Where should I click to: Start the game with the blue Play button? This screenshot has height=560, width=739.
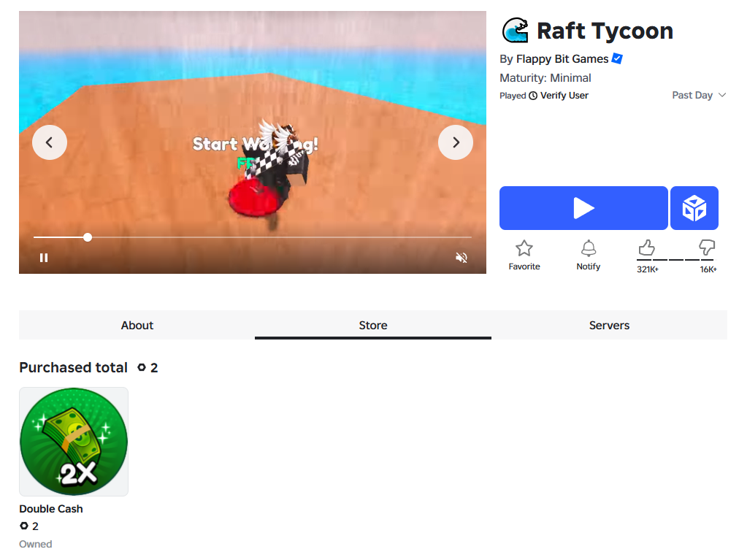click(583, 208)
